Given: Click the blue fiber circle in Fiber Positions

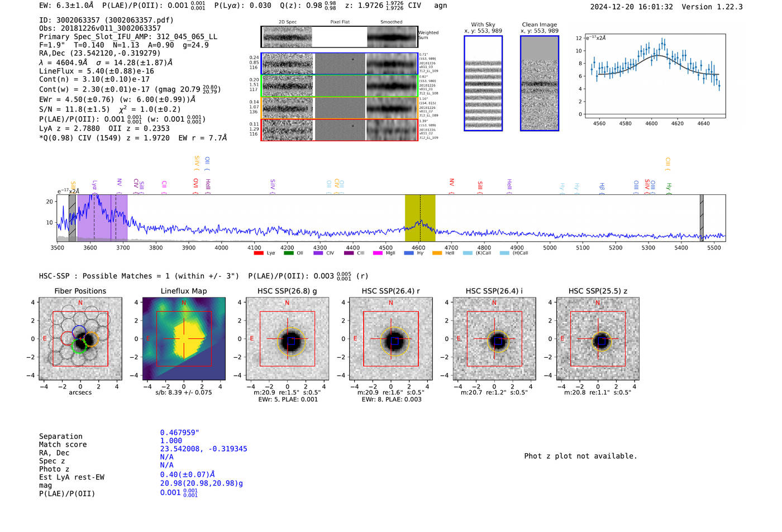Looking at the screenshot, I should 79,332.
